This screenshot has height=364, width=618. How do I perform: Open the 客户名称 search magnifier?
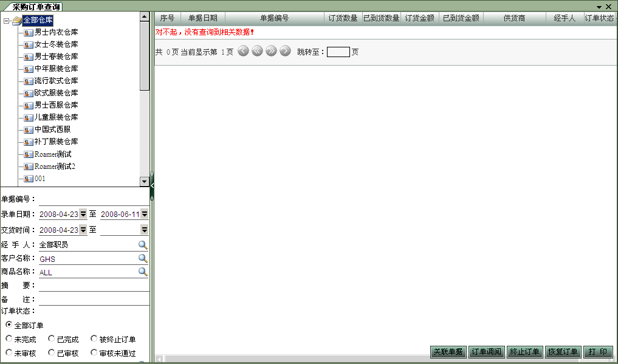(x=143, y=258)
